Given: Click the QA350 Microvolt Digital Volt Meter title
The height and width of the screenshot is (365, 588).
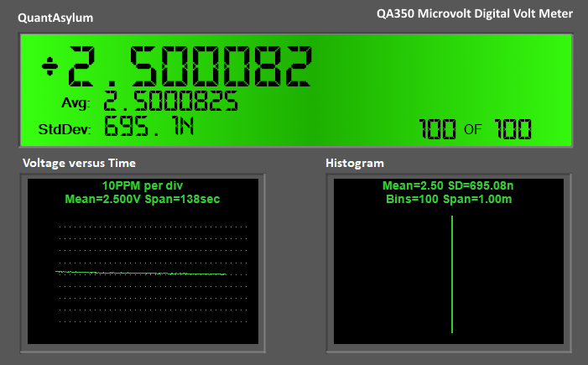Looking at the screenshot, I should pyautogui.click(x=475, y=14).
